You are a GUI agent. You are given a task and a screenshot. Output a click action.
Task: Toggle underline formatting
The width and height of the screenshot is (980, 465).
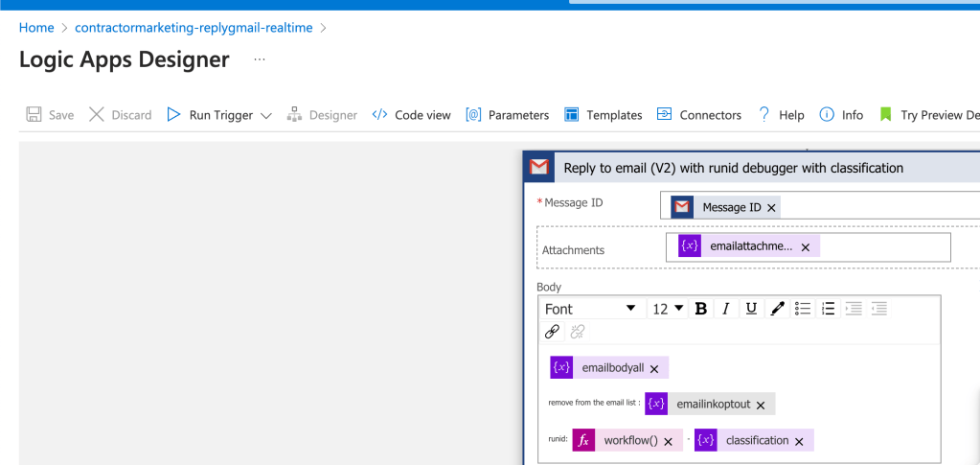pyautogui.click(x=751, y=309)
